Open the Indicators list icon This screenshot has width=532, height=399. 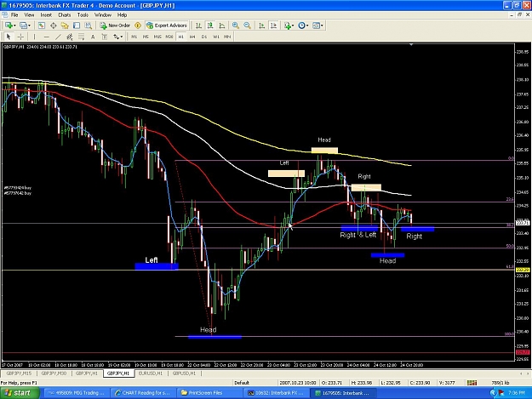(x=288, y=26)
